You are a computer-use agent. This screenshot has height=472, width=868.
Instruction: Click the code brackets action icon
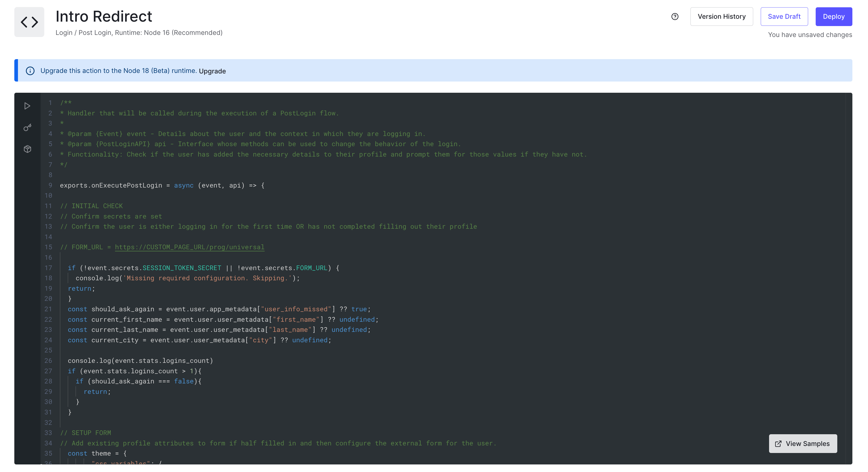click(x=29, y=22)
